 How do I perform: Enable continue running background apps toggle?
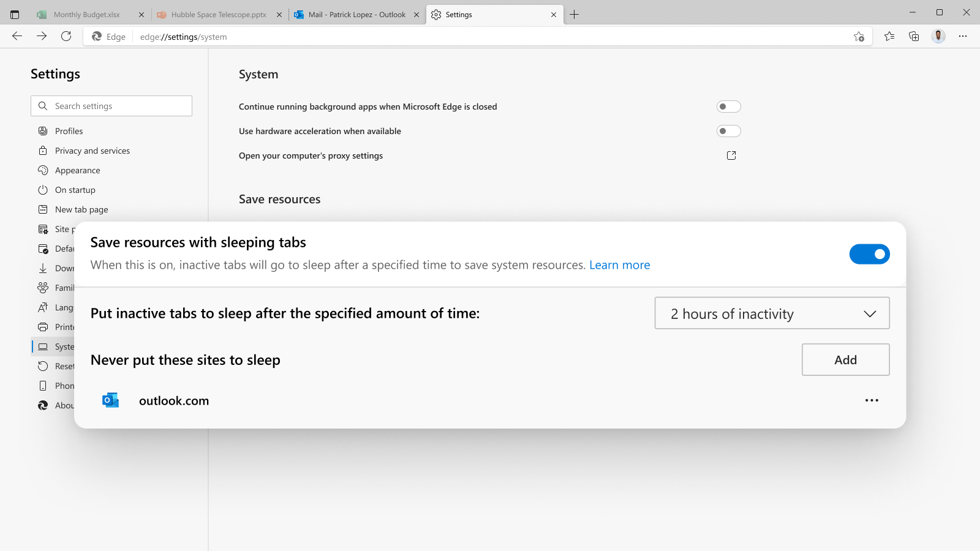tap(728, 107)
